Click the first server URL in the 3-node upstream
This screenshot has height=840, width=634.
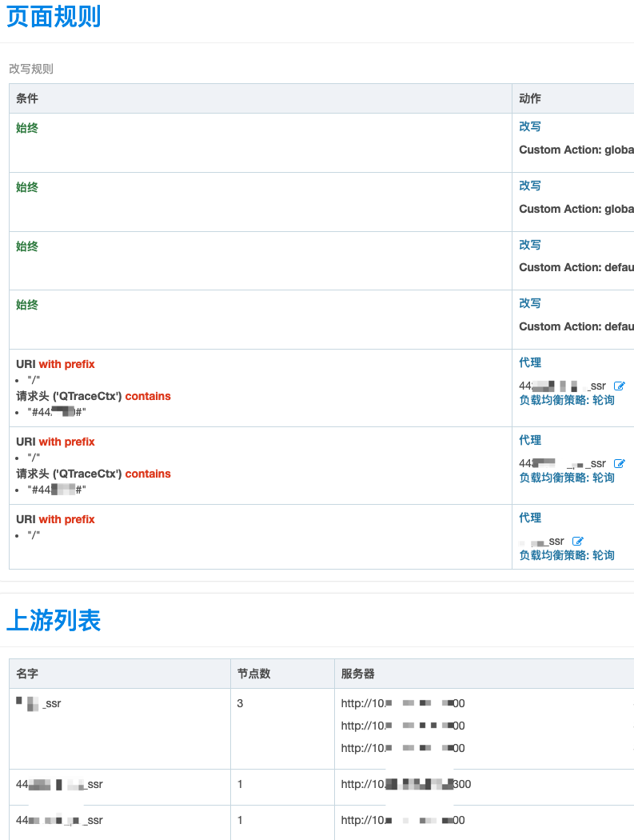(403, 703)
